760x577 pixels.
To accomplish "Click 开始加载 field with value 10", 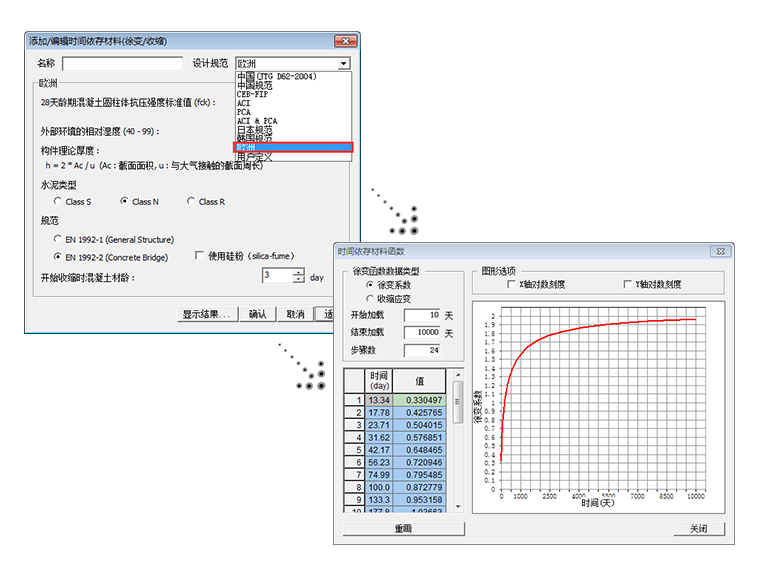I will point(422,315).
